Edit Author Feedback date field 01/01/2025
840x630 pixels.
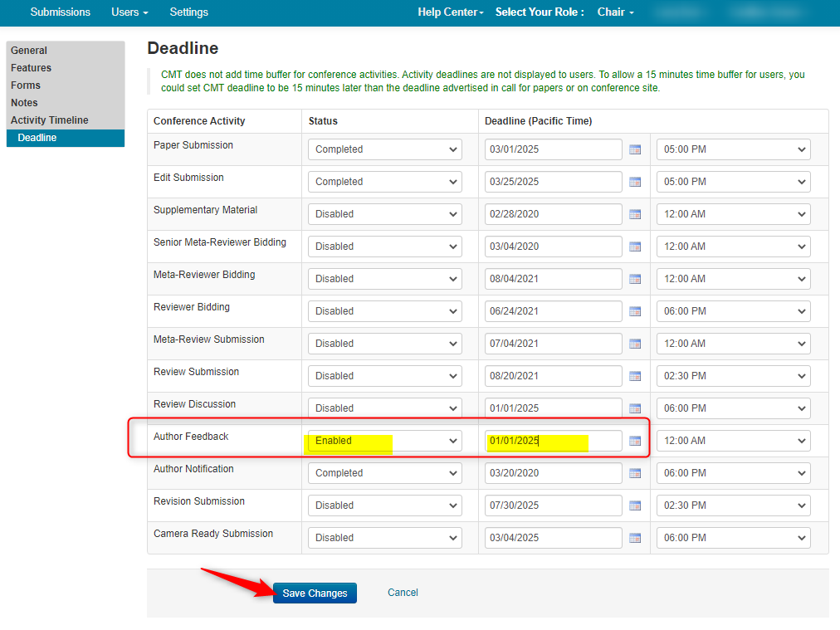554,441
